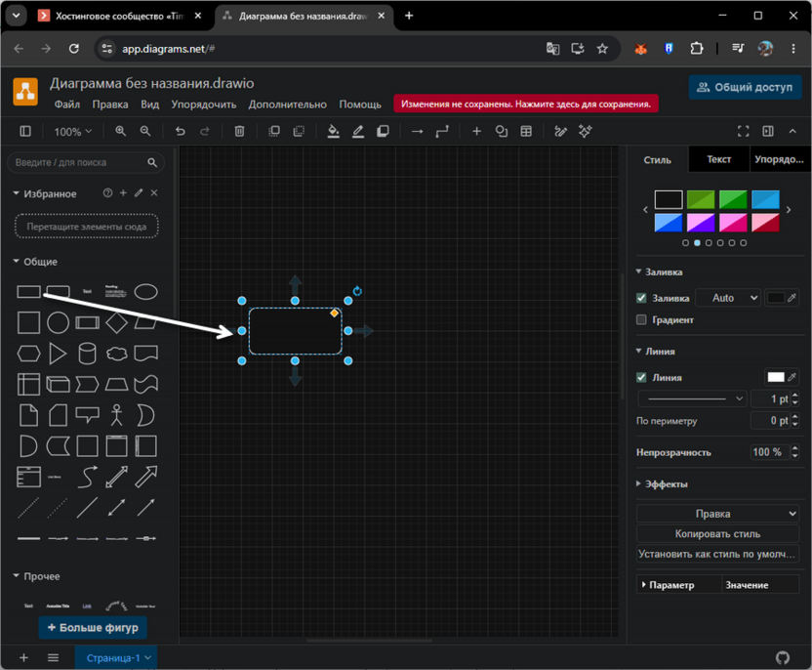Click the zoom out magnifier icon

point(145,132)
